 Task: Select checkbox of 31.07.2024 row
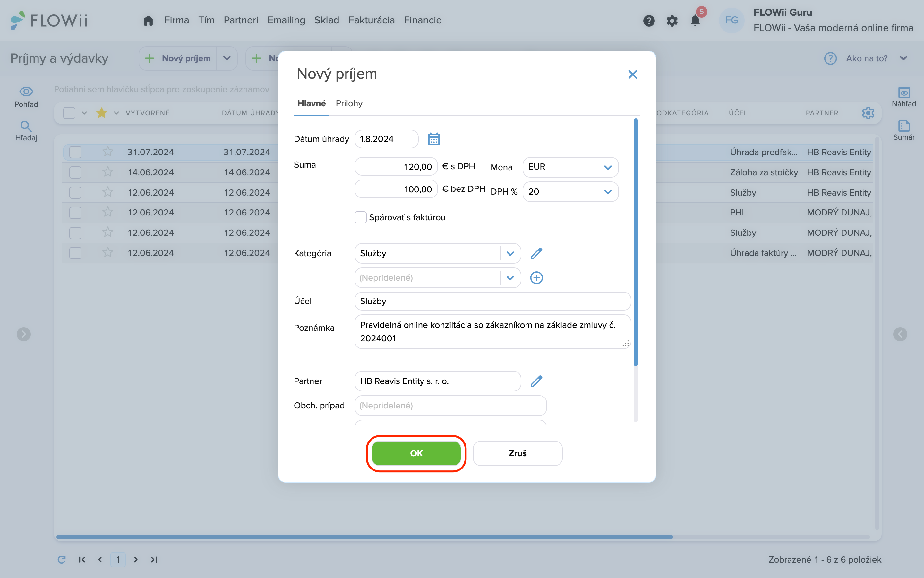(75, 152)
